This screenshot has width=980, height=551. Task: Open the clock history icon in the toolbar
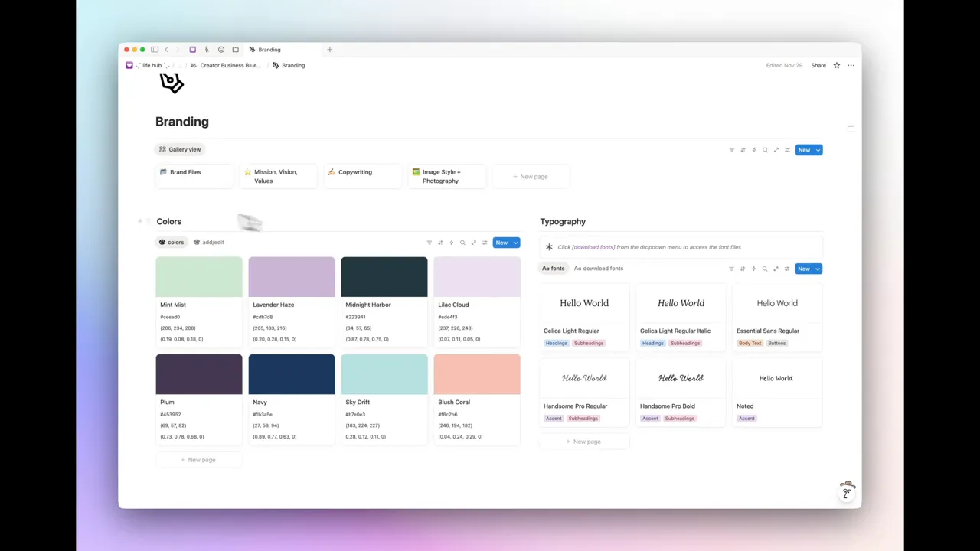(x=220, y=49)
